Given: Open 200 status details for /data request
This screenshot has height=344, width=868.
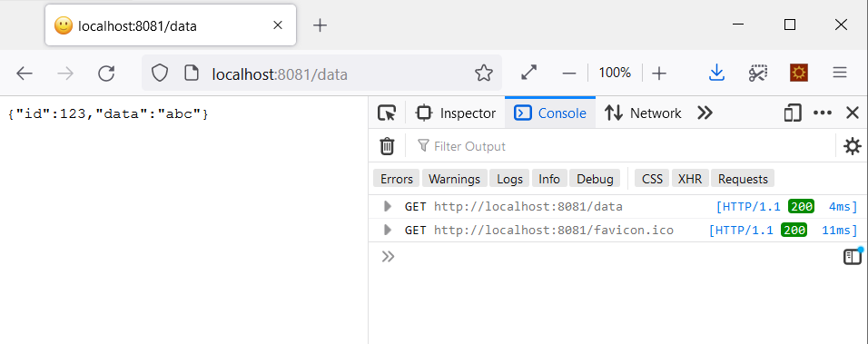Looking at the screenshot, I should coord(801,207).
